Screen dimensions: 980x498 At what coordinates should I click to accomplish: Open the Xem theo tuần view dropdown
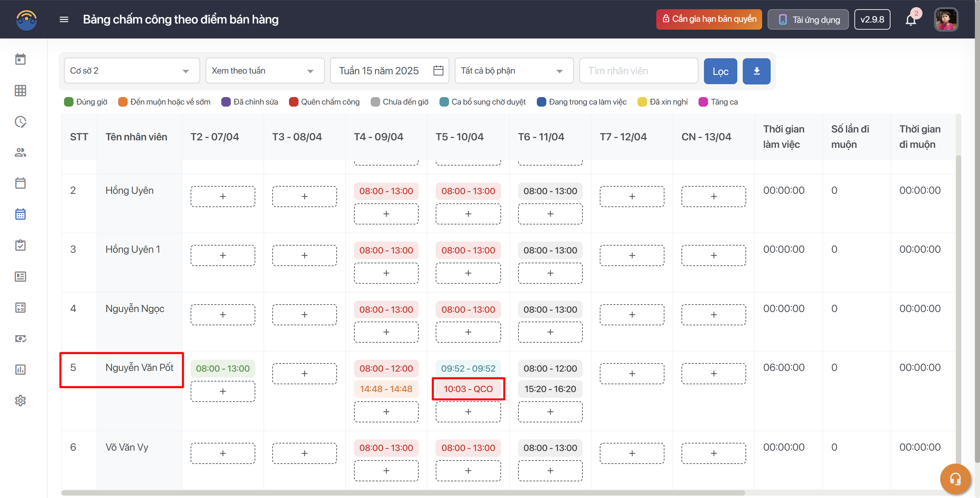tap(265, 71)
